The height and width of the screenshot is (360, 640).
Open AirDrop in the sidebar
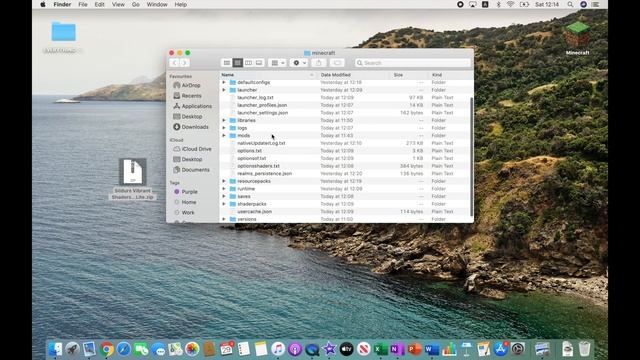pyautogui.click(x=187, y=85)
